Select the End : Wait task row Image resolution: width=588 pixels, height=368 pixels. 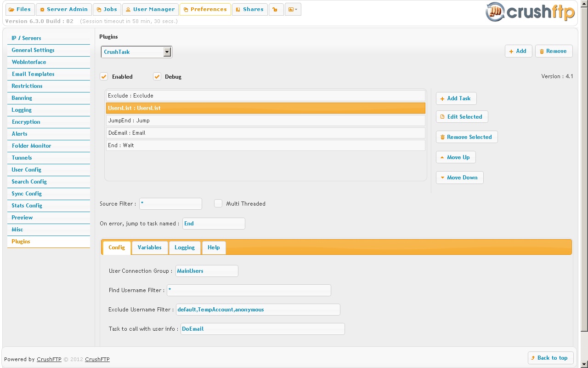(266, 145)
